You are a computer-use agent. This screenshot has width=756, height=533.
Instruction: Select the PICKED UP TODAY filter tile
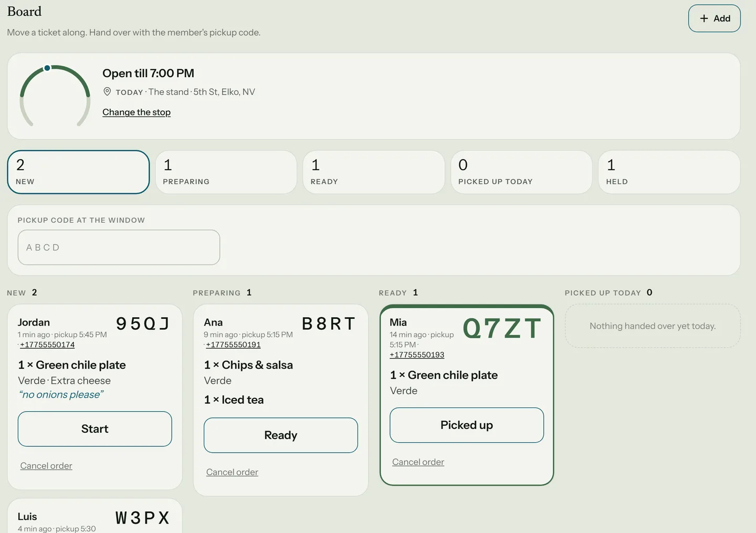pyautogui.click(x=522, y=172)
